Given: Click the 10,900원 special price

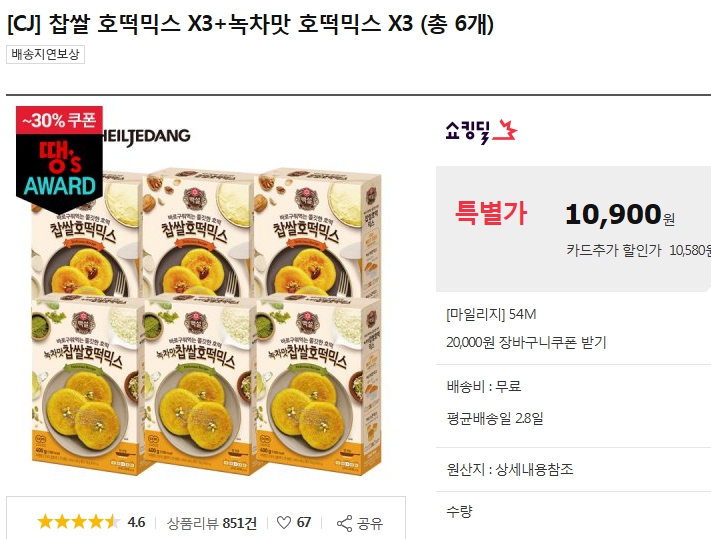Looking at the screenshot, I should tap(620, 214).
